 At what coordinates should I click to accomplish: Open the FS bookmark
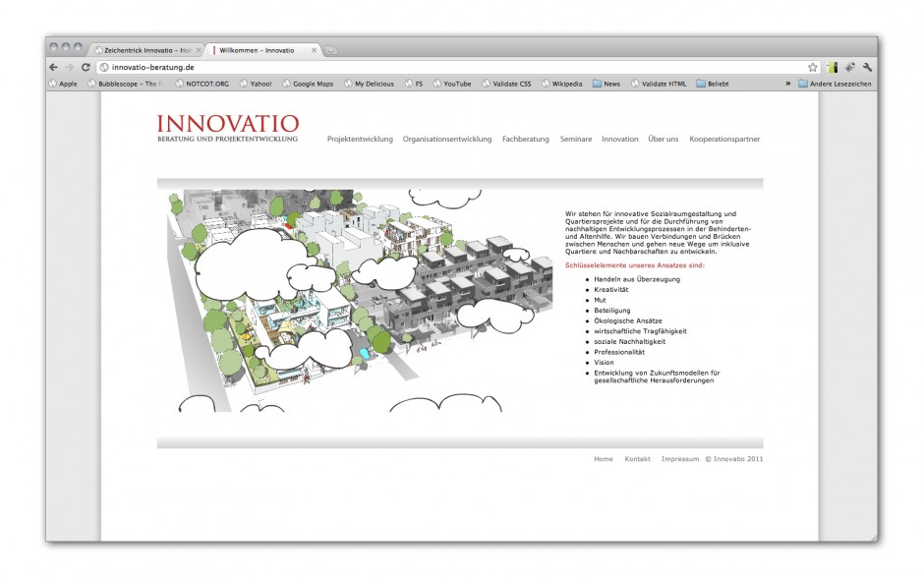[414, 84]
